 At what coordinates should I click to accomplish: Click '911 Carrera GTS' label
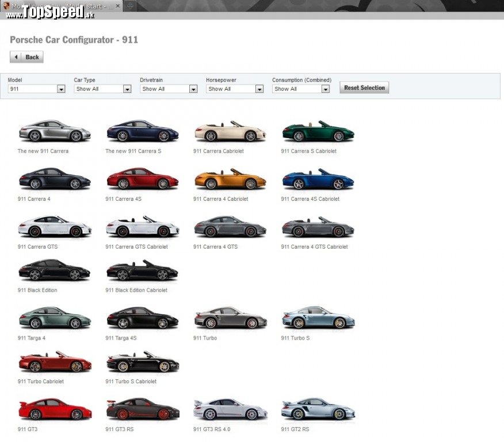(37, 246)
